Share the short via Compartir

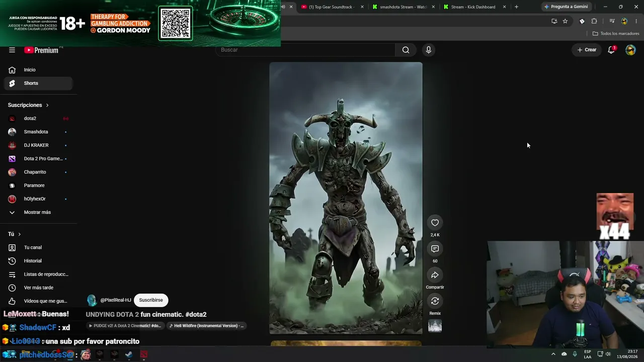tap(435, 275)
